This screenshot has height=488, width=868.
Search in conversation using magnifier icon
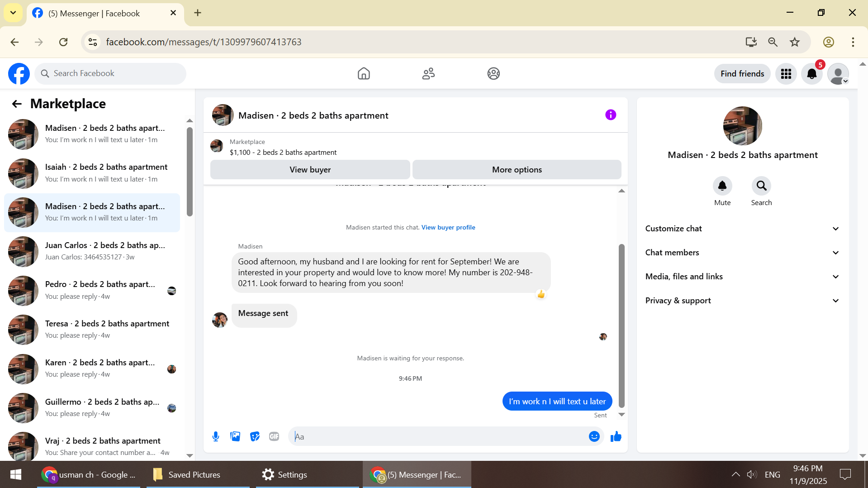pos(762,186)
